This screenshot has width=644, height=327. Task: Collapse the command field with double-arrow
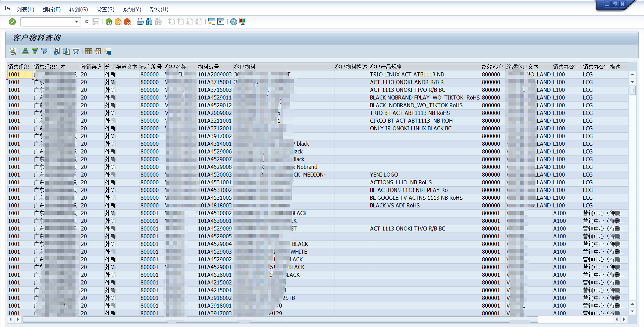(87, 22)
